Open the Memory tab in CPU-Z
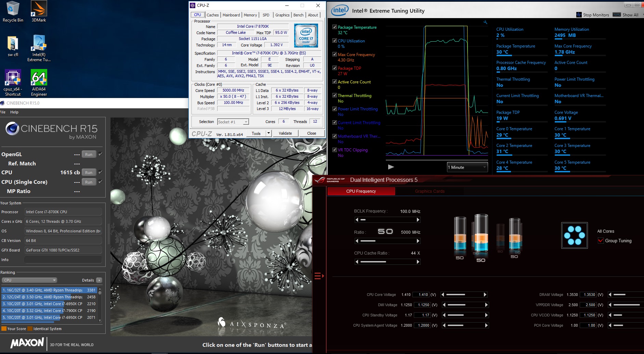644x354 pixels. pos(250,15)
